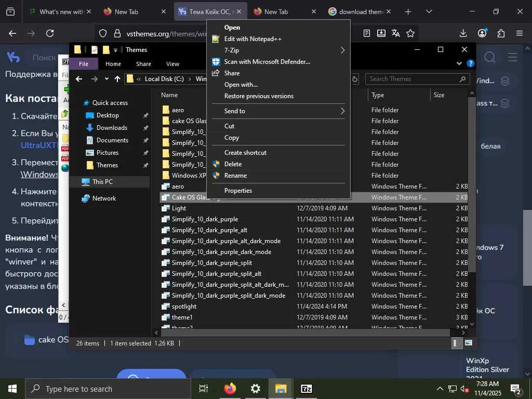Toggle Firefox reader view icon
The image size is (532, 399).
(366, 33)
